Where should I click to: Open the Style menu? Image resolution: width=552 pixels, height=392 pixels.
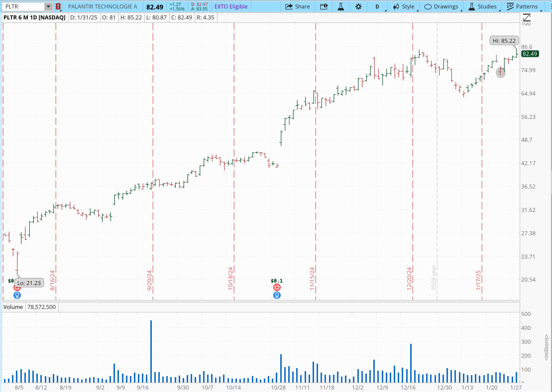[404, 6]
